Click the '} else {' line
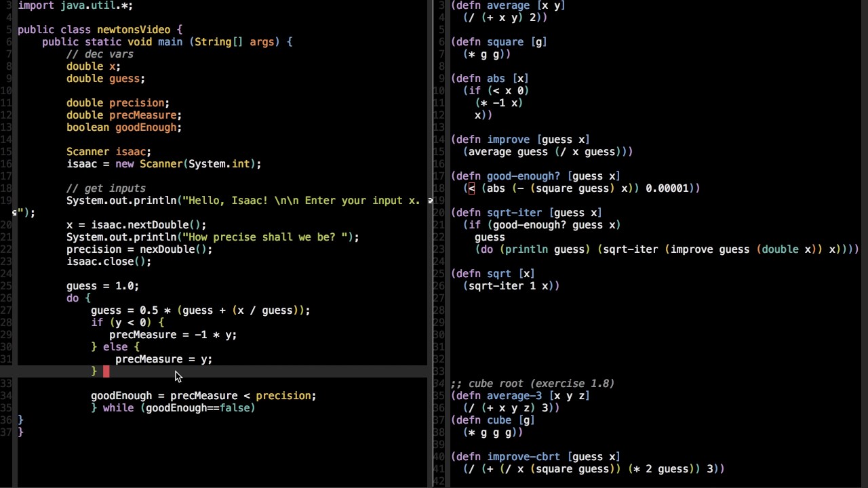868x488 pixels. [x=115, y=347]
